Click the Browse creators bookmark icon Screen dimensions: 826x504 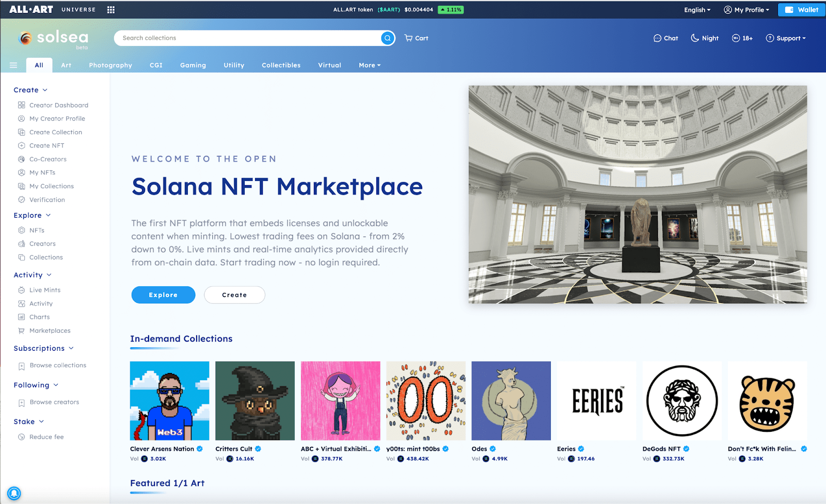(22, 402)
